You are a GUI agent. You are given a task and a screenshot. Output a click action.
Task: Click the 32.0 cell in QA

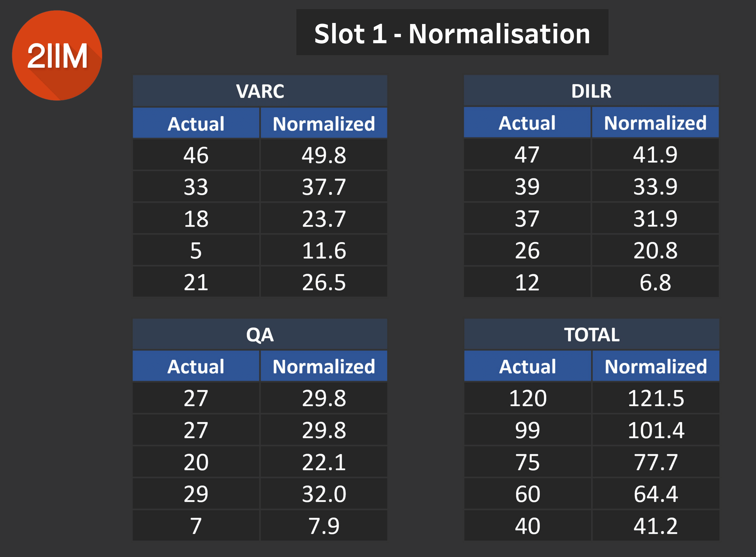tap(324, 494)
